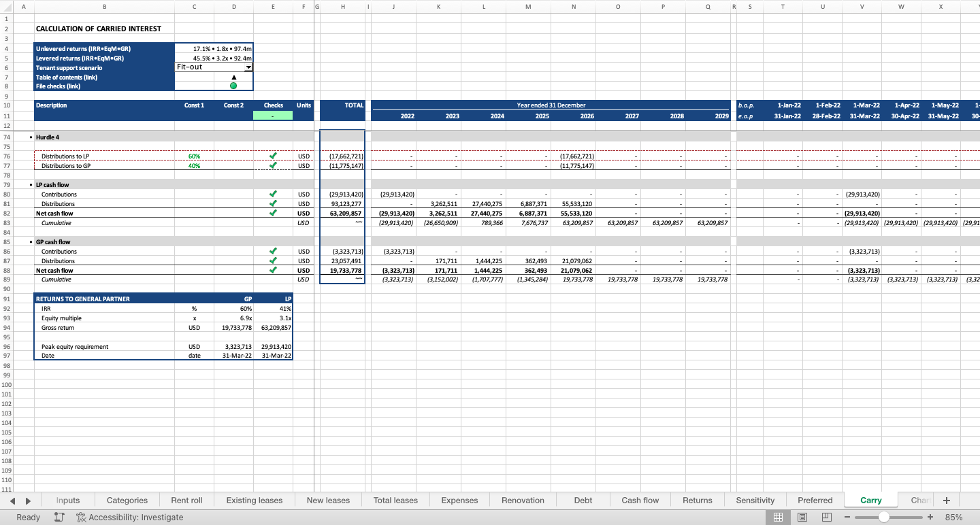
Task: Click the table of contents up-triangle link
Action: pos(234,77)
